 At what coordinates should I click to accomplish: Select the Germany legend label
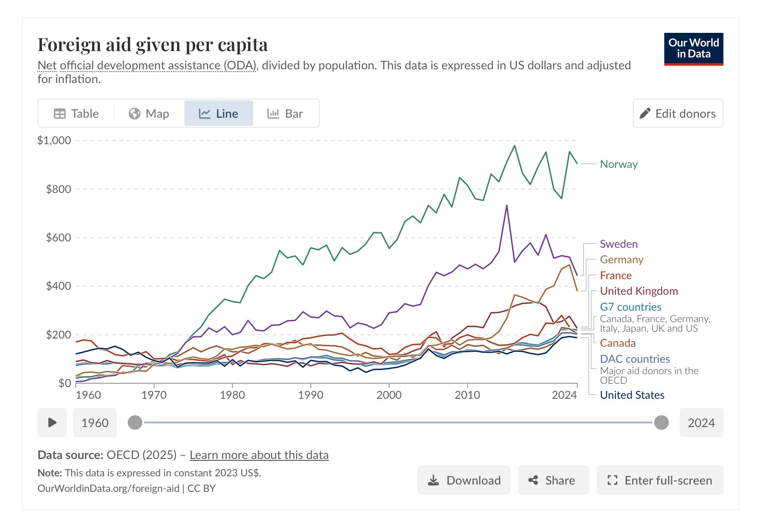coord(621,260)
